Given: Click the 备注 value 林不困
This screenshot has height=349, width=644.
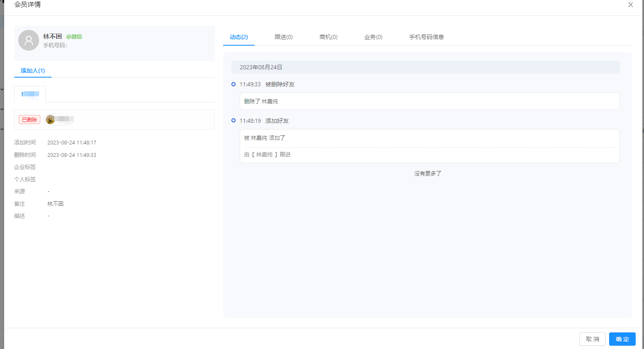Looking at the screenshot, I should (x=55, y=204).
